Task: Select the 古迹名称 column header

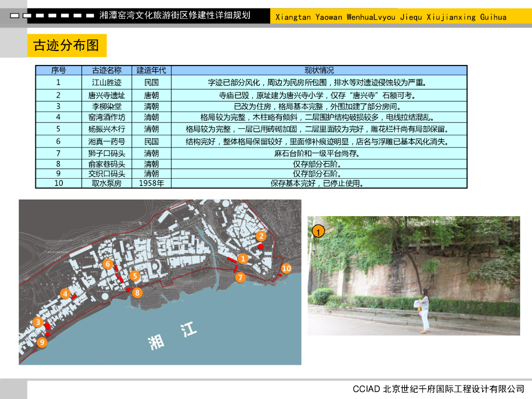Action: pos(107,70)
